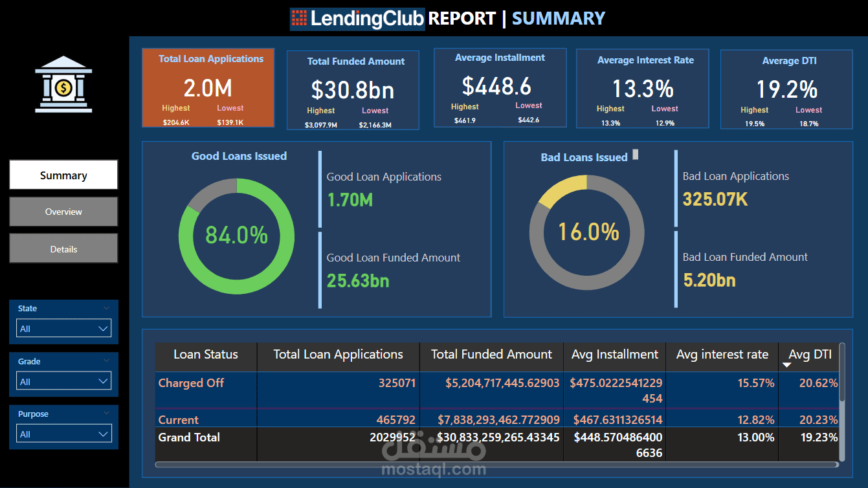Click the $5,204,717,445.62903 funded cell

(x=502, y=383)
